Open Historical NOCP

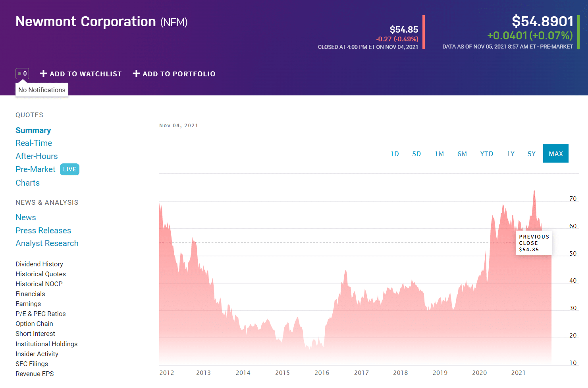[39, 284]
